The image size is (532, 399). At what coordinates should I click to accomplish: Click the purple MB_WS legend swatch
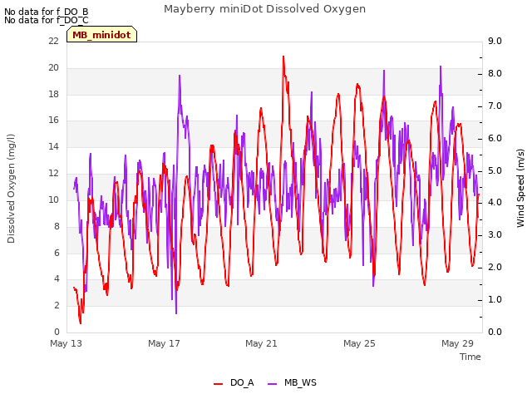(x=272, y=384)
